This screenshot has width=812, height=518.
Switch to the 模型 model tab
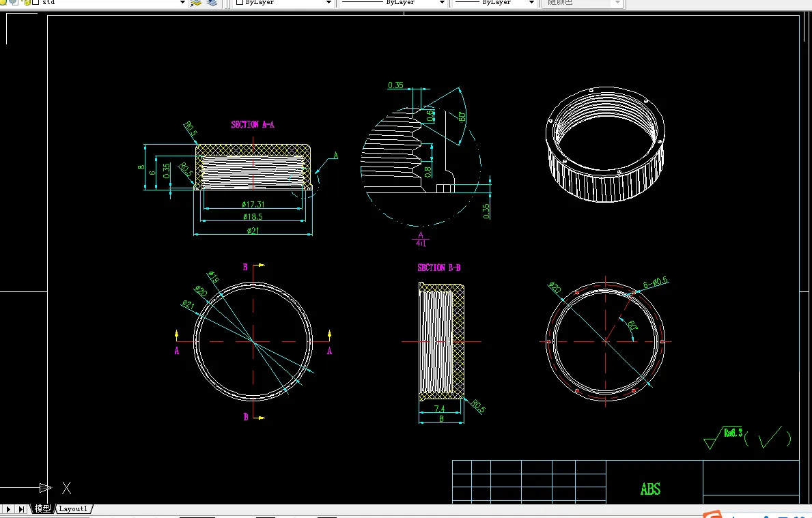[42, 508]
